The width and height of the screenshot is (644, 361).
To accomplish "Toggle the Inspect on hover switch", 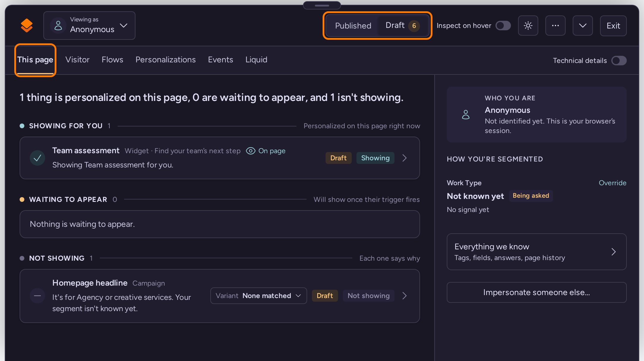I will click(503, 26).
